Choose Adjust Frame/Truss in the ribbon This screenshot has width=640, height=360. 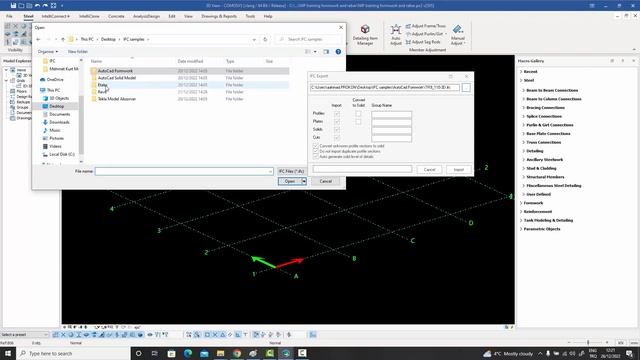click(426, 26)
